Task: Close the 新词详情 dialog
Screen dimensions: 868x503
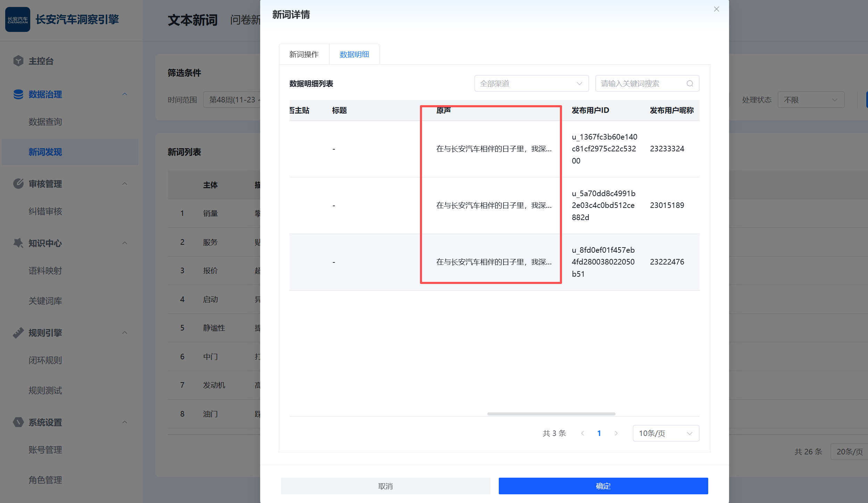Action: (x=716, y=9)
